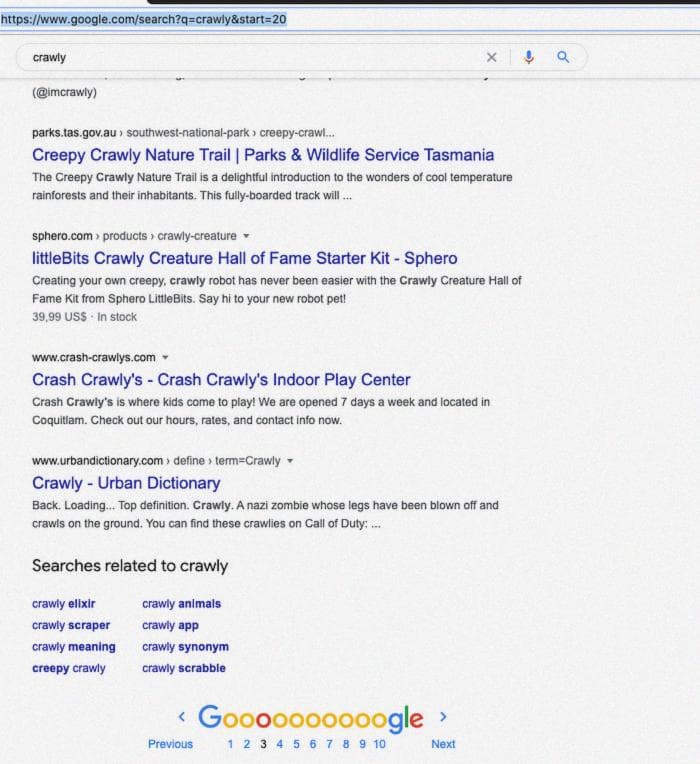Expand the dropdown arrow next to urbandictionary.com breadcrumb
The image size is (700, 764).
(290, 460)
